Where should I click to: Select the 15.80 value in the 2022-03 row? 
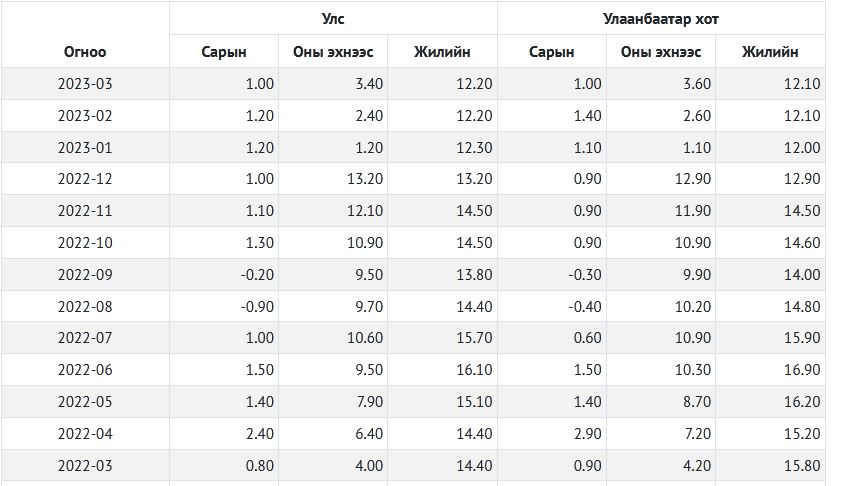point(802,466)
